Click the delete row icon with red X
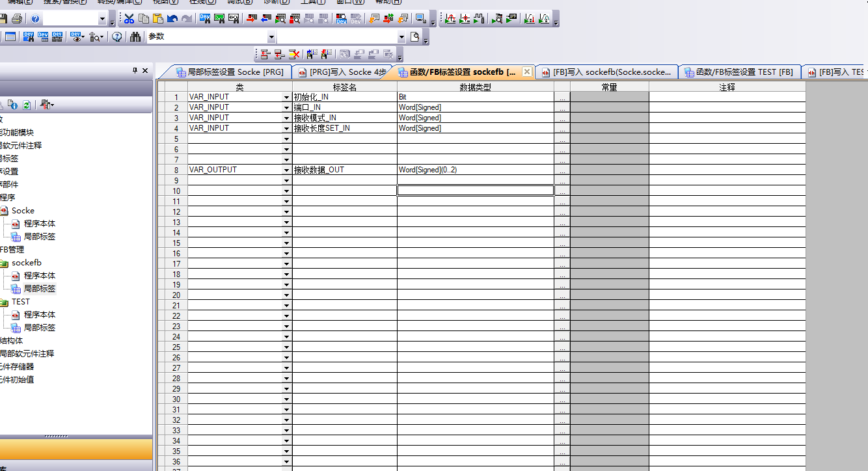 coord(294,55)
